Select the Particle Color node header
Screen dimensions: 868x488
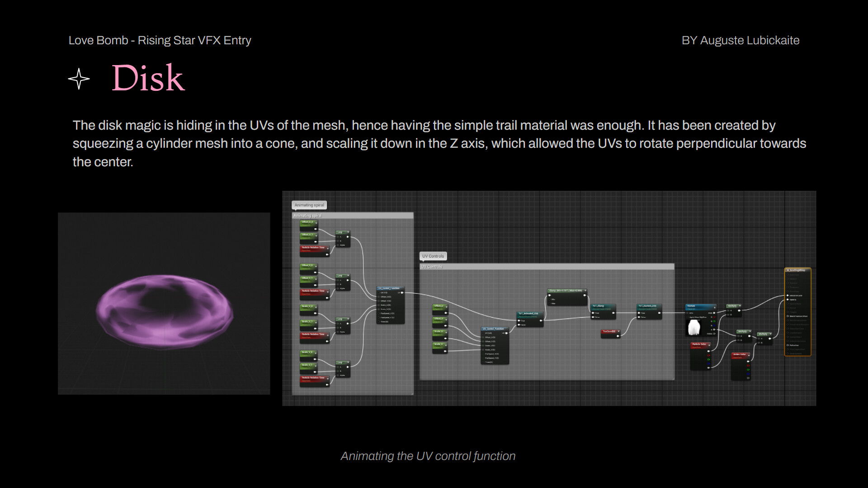pos(700,344)
